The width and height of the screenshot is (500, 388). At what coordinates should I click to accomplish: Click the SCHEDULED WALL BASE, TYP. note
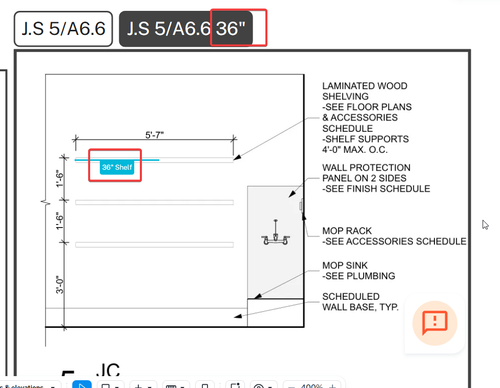(360, 302)
